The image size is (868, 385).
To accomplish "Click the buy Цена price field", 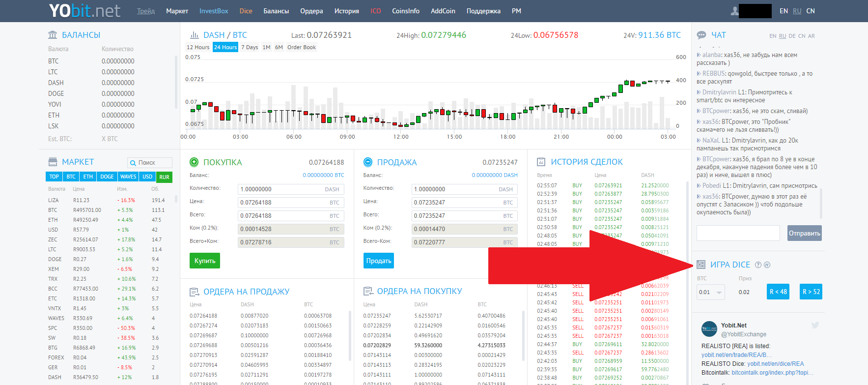I will (291, 203).
